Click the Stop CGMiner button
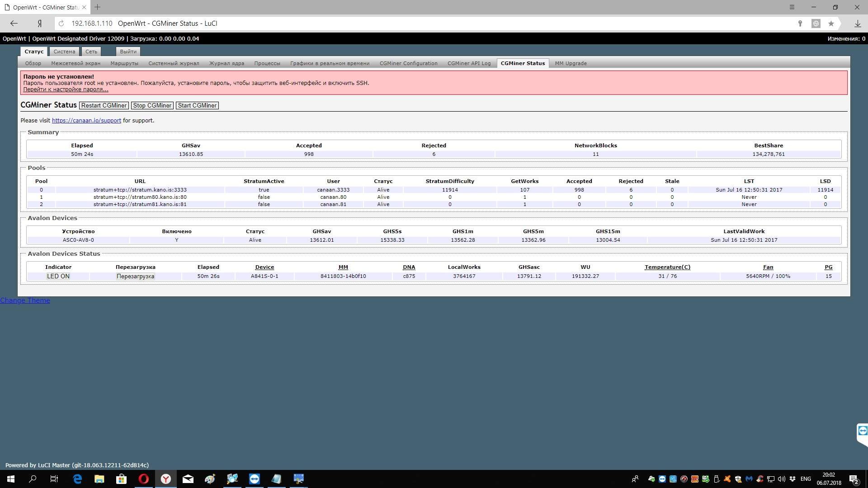Screen dimensions: 868x488 click(152, 105)
